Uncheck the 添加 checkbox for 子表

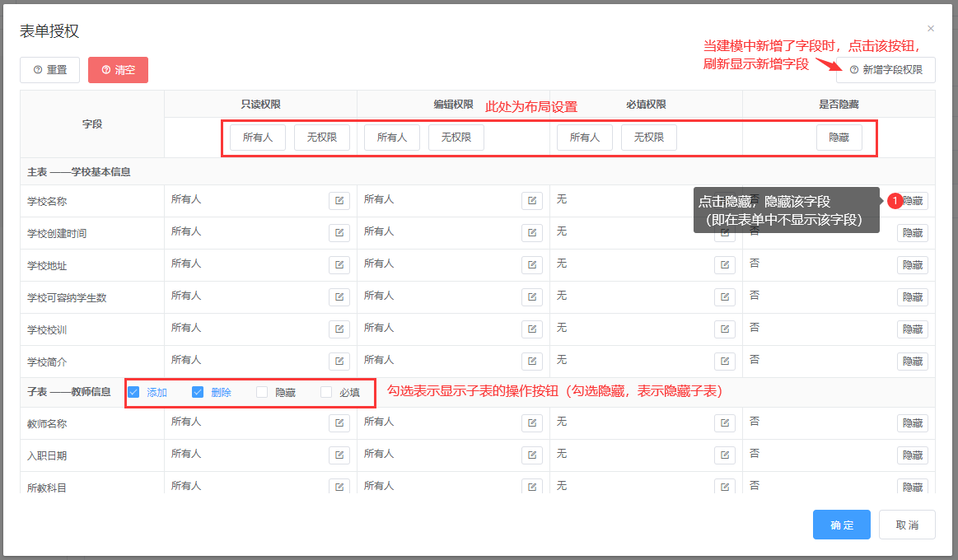134,393
